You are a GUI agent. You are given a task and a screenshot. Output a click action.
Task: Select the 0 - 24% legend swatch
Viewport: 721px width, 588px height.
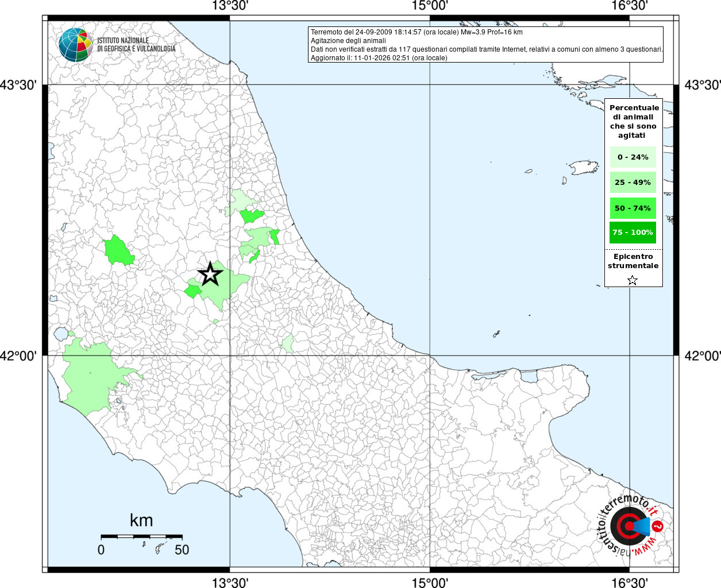pos(633,157)
